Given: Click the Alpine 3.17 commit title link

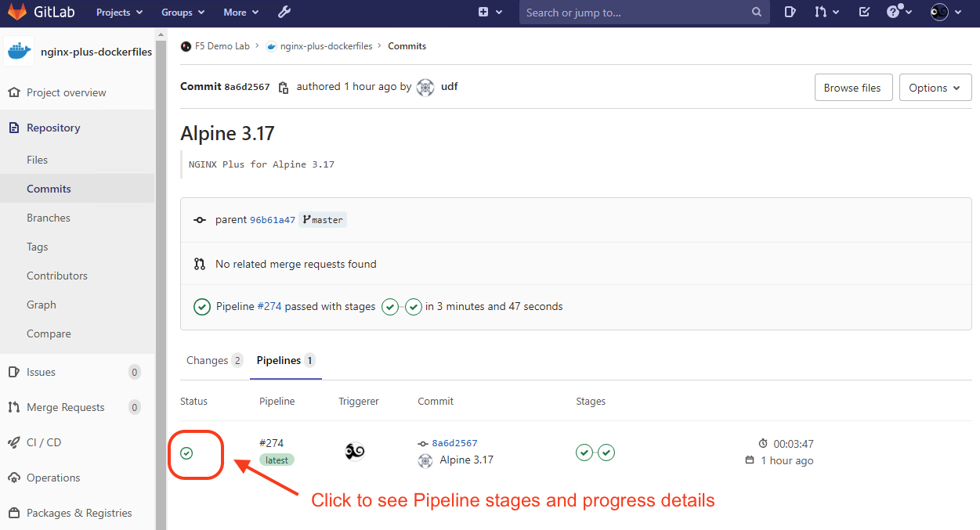Looking at the screenshot, I should coord(467,460).
